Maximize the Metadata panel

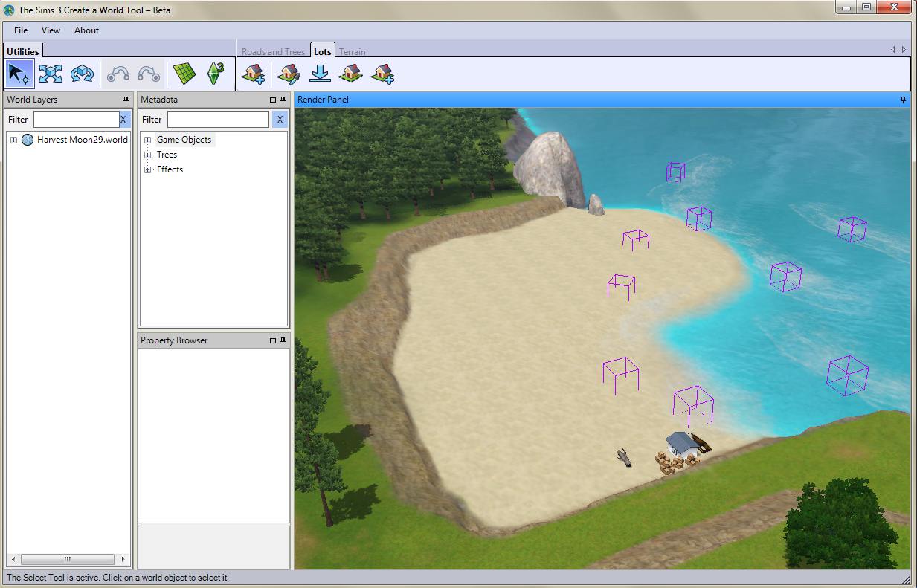coord(272,100)
